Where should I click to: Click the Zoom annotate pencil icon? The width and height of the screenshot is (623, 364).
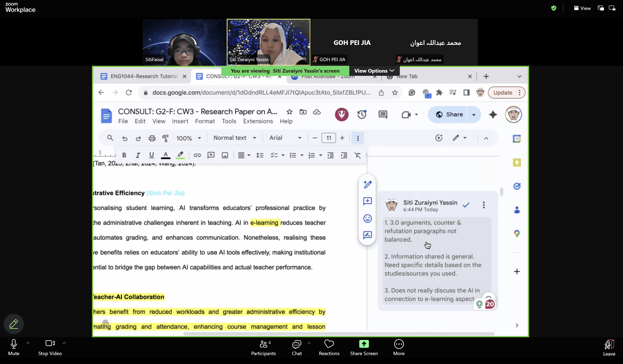[x=13, y=324]
